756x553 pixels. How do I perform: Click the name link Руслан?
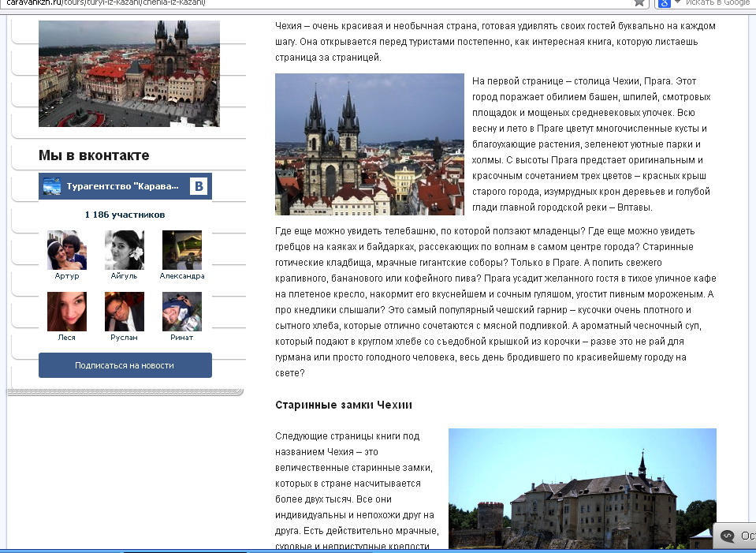[x=124, y=338]
